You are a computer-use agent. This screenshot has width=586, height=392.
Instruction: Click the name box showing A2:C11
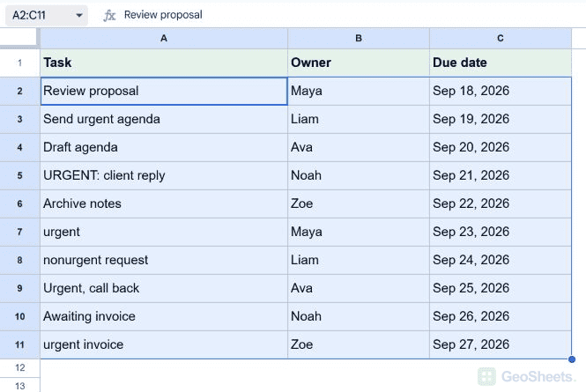(x=47, y=15)
